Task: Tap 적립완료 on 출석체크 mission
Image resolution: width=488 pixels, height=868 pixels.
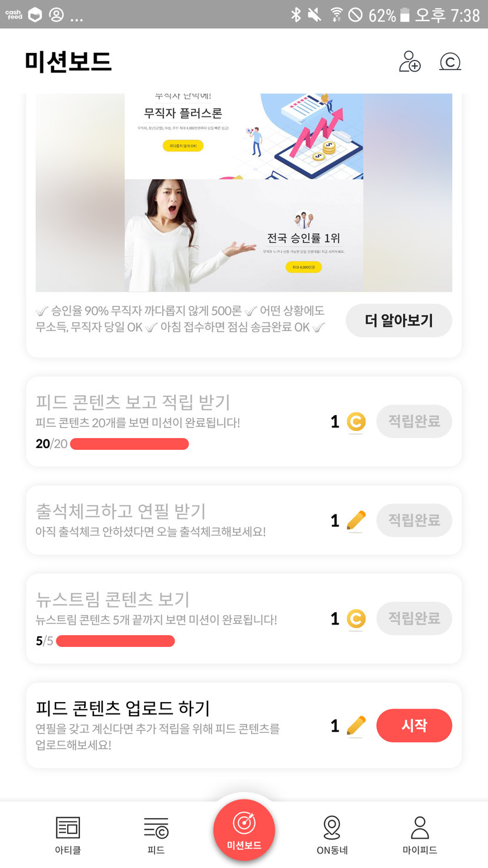Action: tap(414, 520)
